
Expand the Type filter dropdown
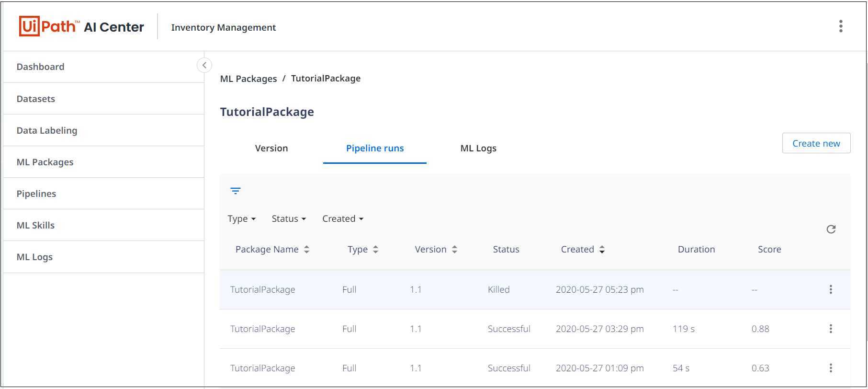(x=242, y=219)
